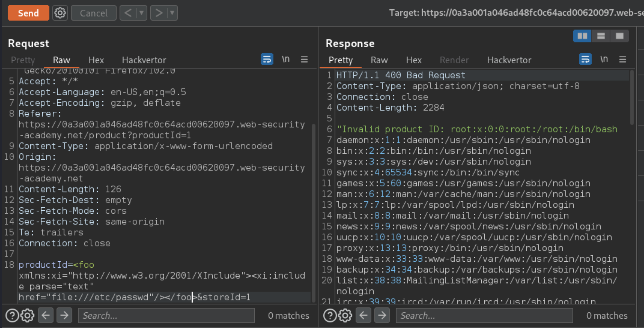Click 'Content-Length: 126' request header
The height and width of the screenshot is (328, 644).
click(70, 189)
